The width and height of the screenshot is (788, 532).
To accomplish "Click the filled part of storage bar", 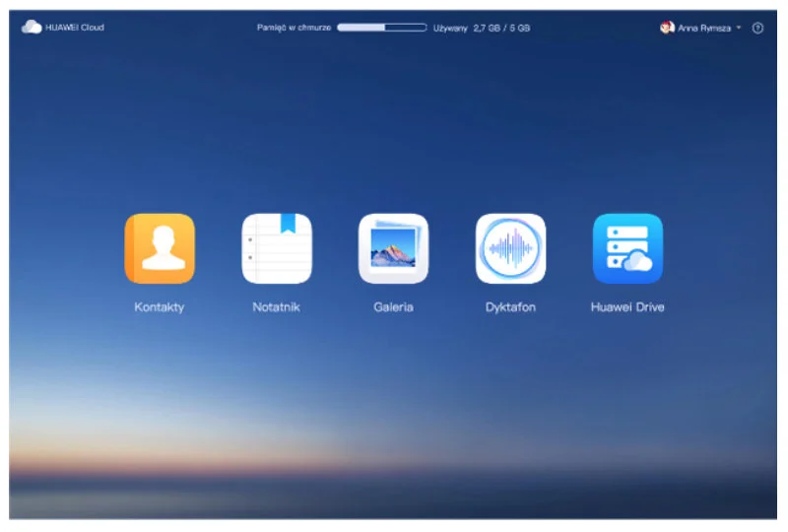I will point(361,28).
